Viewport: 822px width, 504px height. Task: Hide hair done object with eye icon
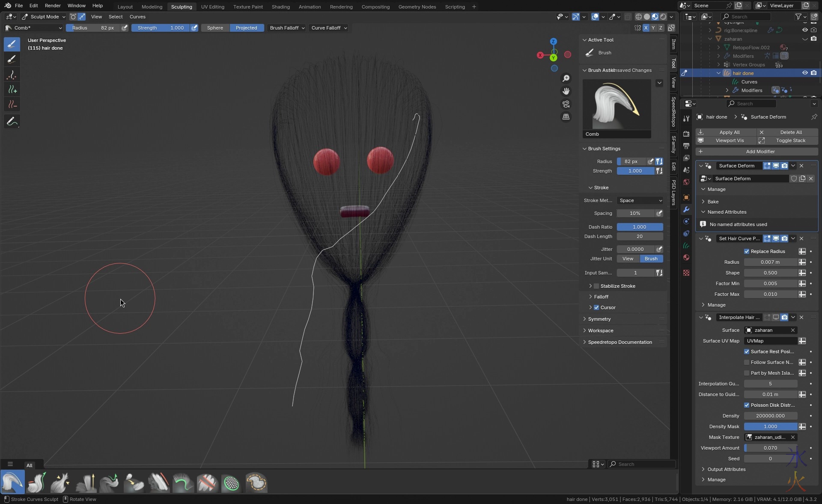[804, 73]
